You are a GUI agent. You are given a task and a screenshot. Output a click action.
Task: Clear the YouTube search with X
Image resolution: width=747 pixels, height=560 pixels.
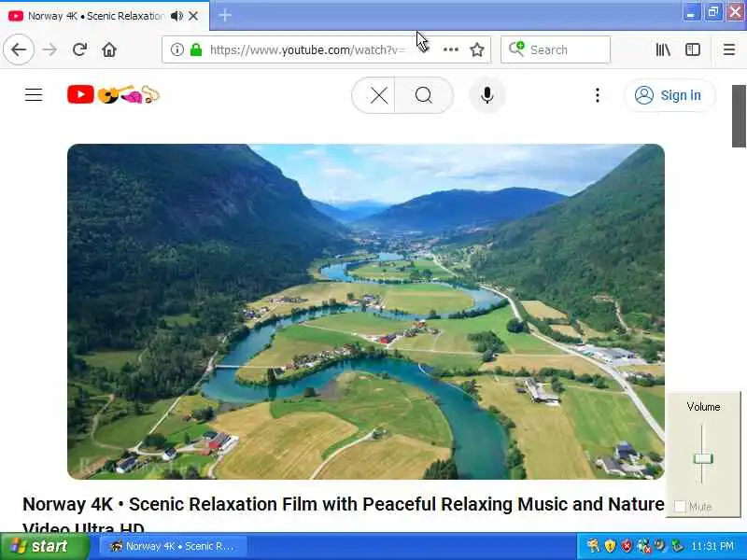point(379,96)
